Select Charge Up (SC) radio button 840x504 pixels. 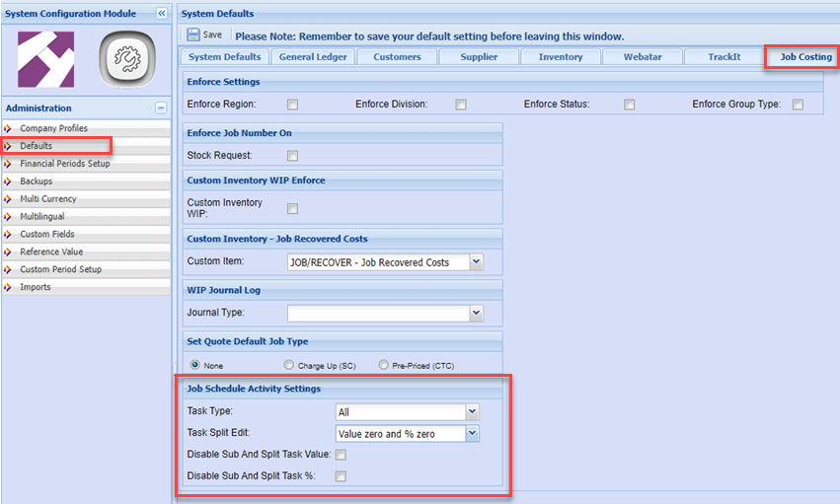tap(289, 365)
